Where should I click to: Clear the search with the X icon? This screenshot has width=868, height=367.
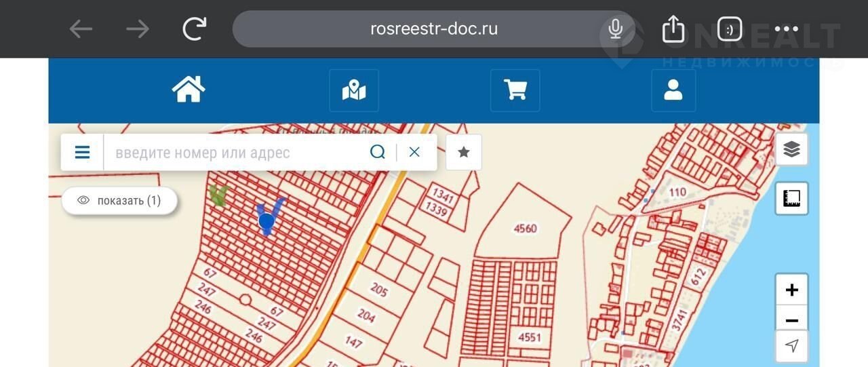coord(414,152)
